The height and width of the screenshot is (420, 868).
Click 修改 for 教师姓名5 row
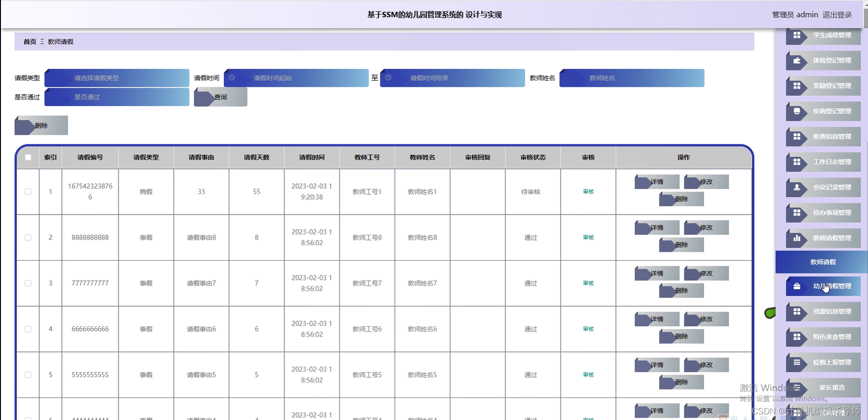click(706, 365)
